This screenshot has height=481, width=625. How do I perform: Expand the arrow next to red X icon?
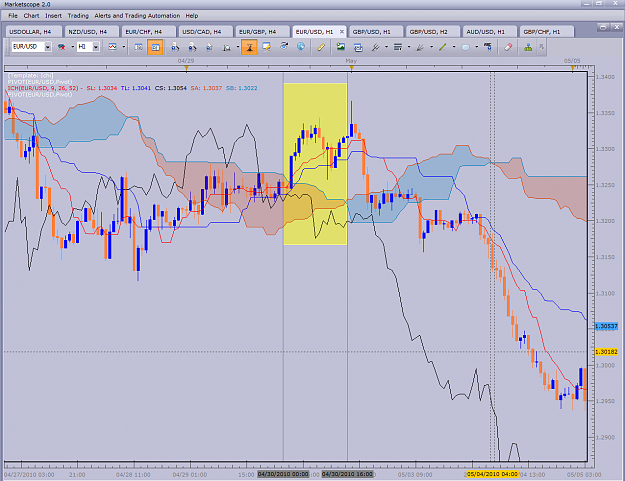(73, 47)
